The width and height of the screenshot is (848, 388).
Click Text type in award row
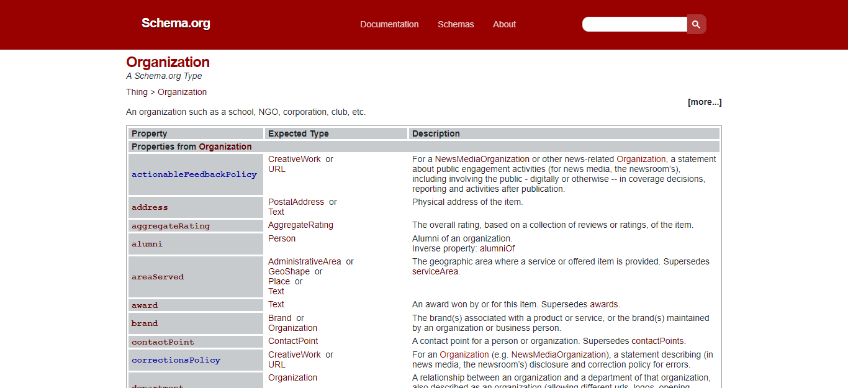pos(276,304)
